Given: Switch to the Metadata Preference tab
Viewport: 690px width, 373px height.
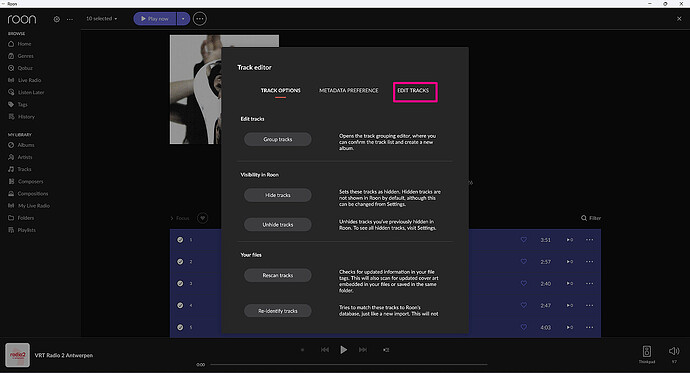Looking at the screenshot, I should point(349,91).
